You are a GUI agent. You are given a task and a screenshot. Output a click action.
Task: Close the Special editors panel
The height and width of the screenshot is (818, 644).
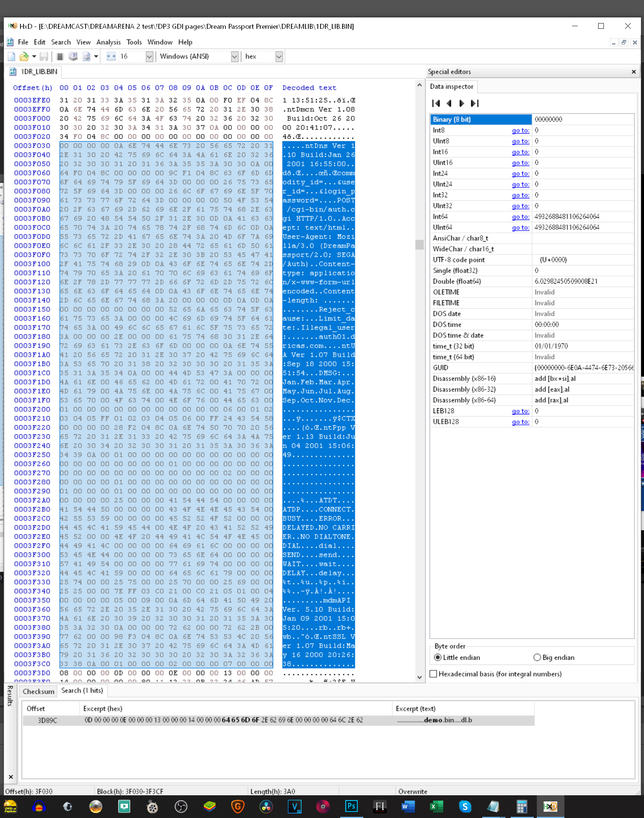click(634, 72)
